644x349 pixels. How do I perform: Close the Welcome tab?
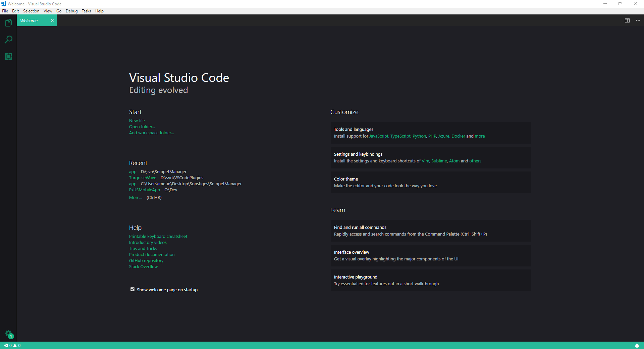52,20
